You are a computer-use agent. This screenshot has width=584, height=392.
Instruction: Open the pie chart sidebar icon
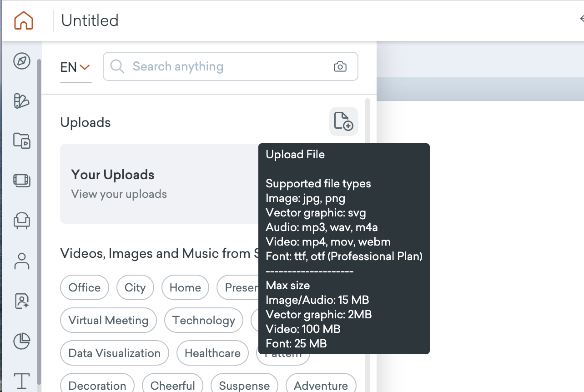pos(22,341)
